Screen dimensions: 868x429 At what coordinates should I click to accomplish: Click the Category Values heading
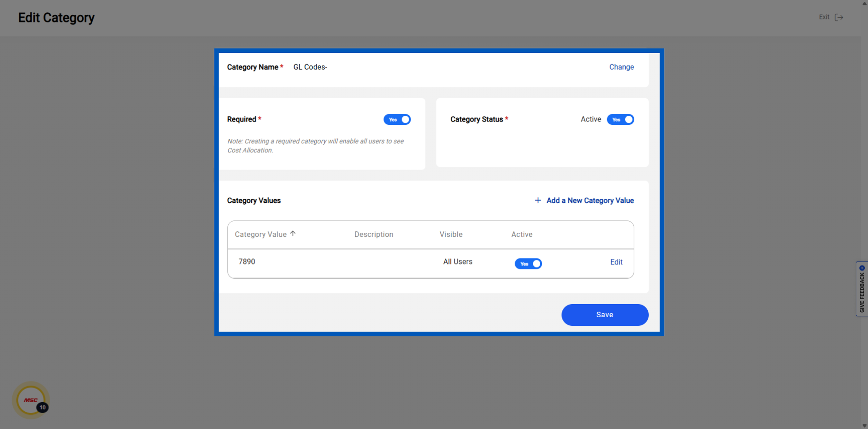(254, 200)
